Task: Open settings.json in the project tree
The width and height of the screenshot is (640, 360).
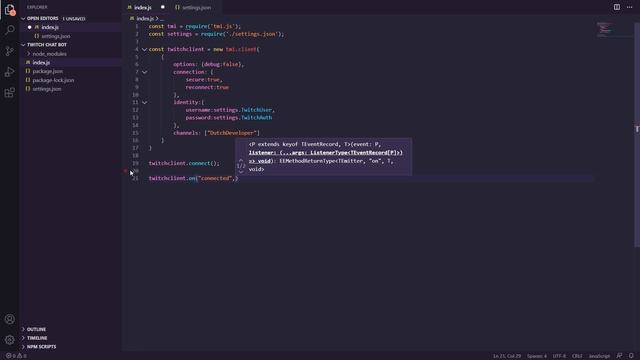Action: tap(47, 89)
